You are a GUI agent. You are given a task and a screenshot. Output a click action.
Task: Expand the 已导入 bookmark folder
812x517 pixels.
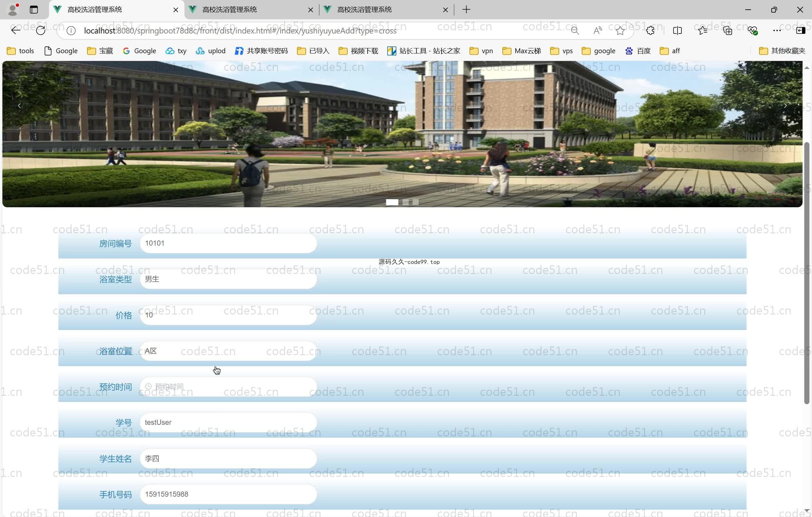tap(313, 51)
